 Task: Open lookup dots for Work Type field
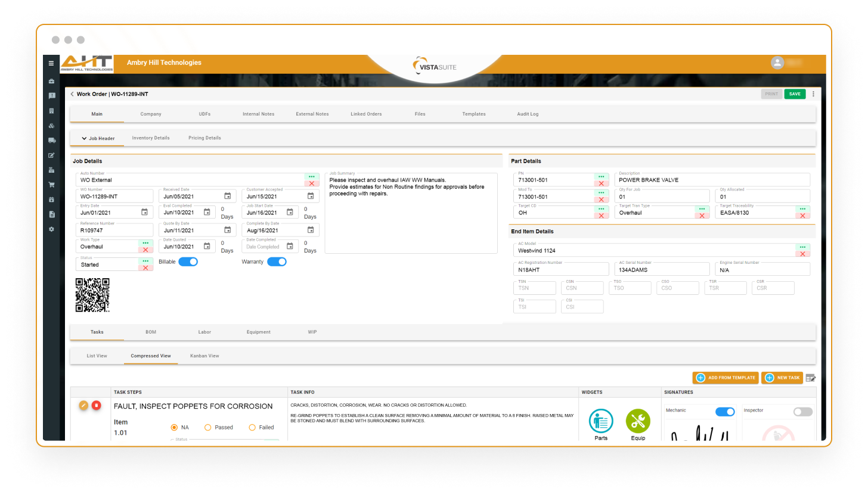point(145,243)
